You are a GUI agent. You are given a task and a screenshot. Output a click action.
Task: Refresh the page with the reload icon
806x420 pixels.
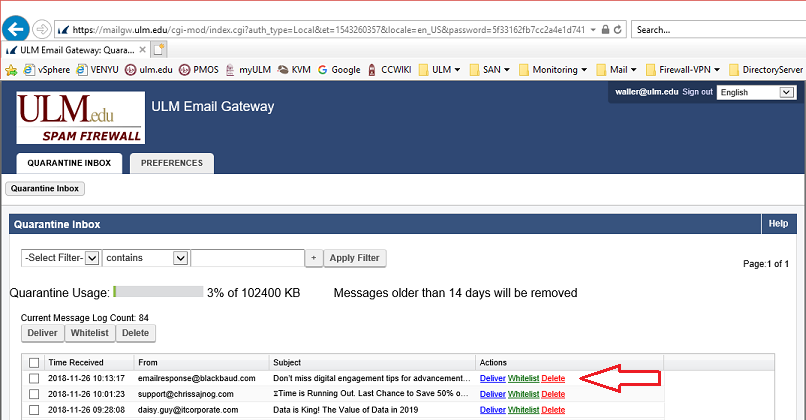click(617, 30)
